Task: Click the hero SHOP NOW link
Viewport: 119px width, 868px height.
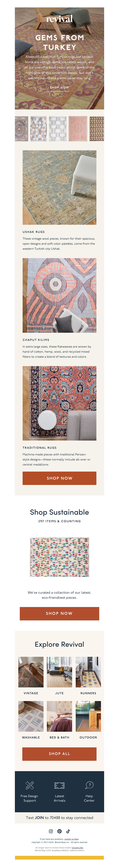Action: pyautogui.click(x=59, y=87)
